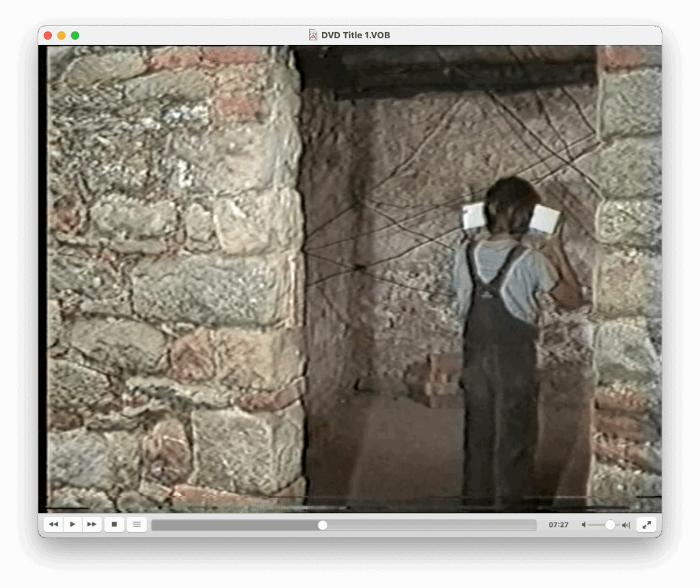Stop the video playback

pos(114,524)
